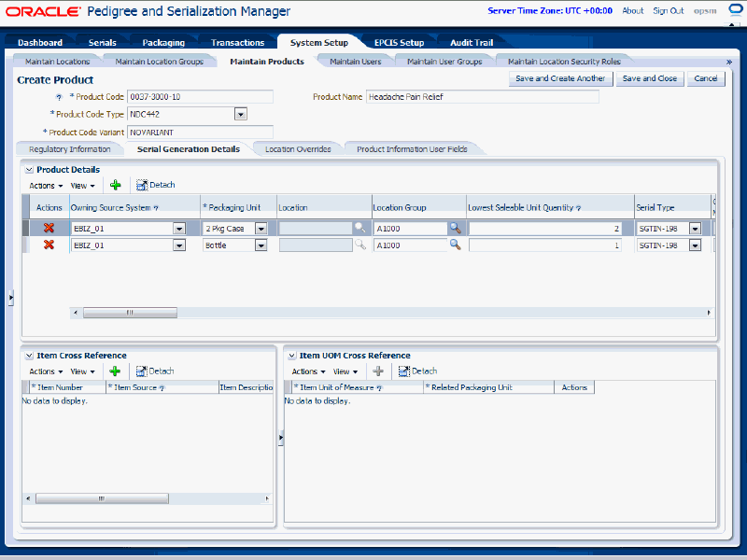
Task: Collapse the Item Cross Reference section
Action: [29, 356]
